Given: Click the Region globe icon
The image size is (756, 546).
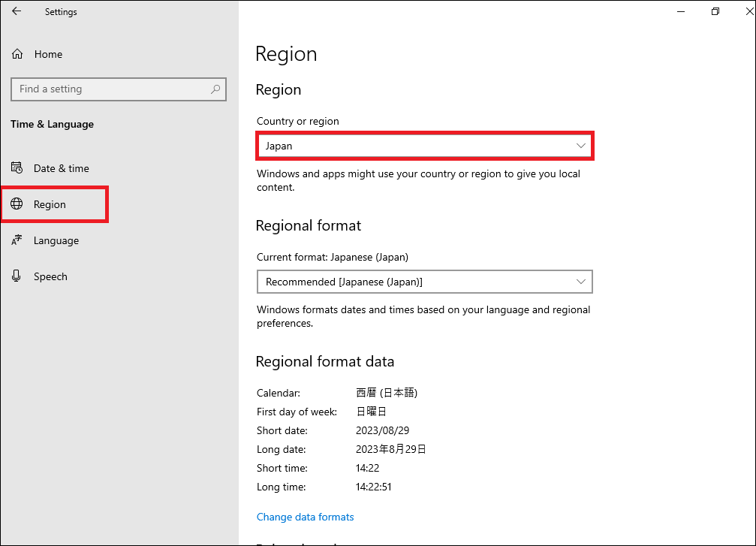Looking at the screenshot, I should click(x=17, y=204).
